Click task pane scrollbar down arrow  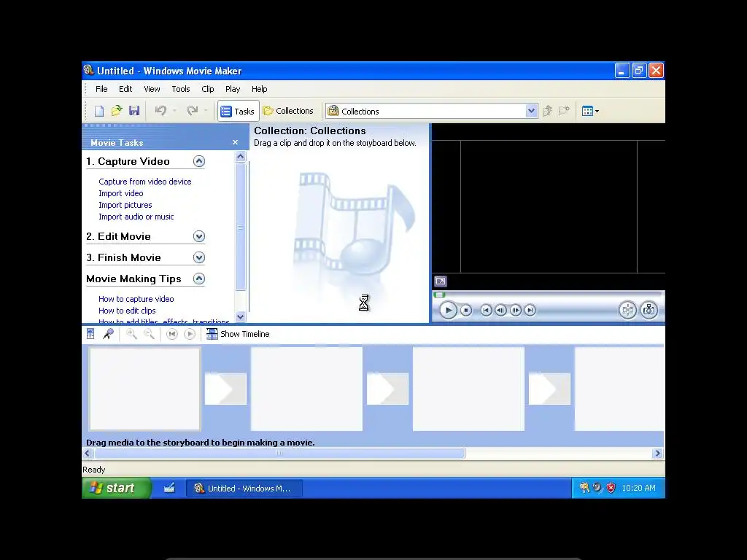pos(241,316)
